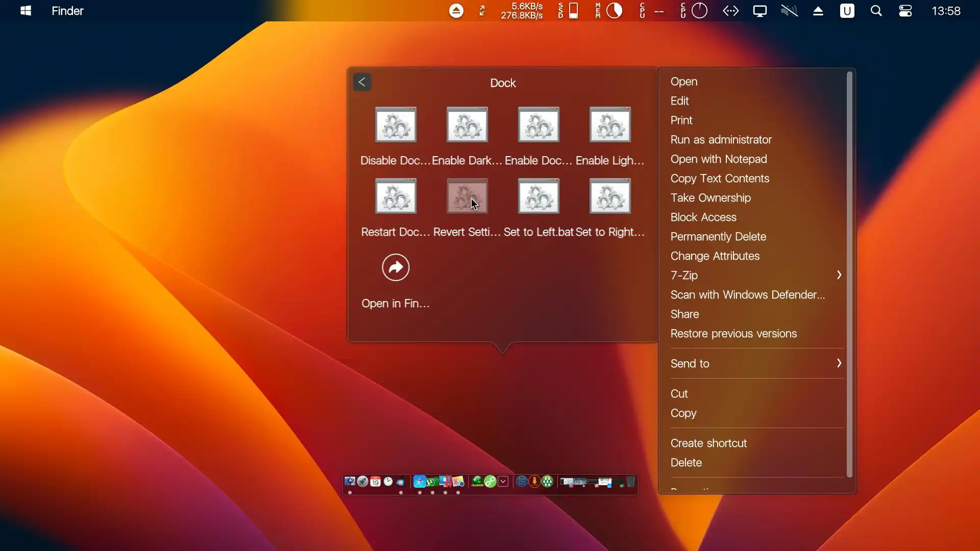Click the Calendar icon in dock
The height and width of the screenshot is (551, 980).
pyautogui.click(x=375, y=482)
